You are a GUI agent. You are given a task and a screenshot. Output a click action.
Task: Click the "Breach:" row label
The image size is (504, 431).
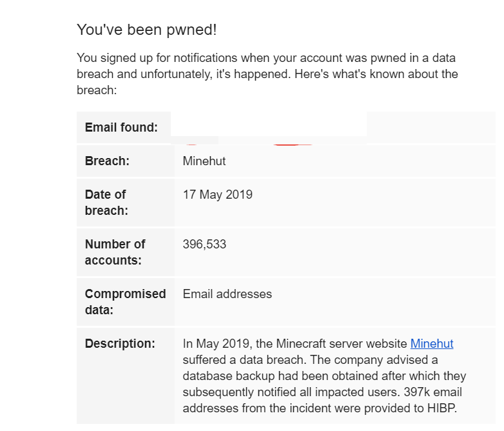[x=107, y=161]
